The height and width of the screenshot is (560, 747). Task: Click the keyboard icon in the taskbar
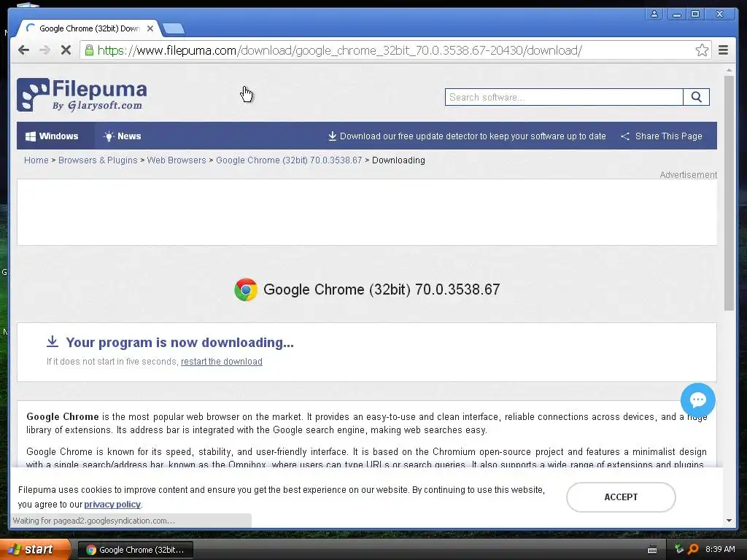652,550
